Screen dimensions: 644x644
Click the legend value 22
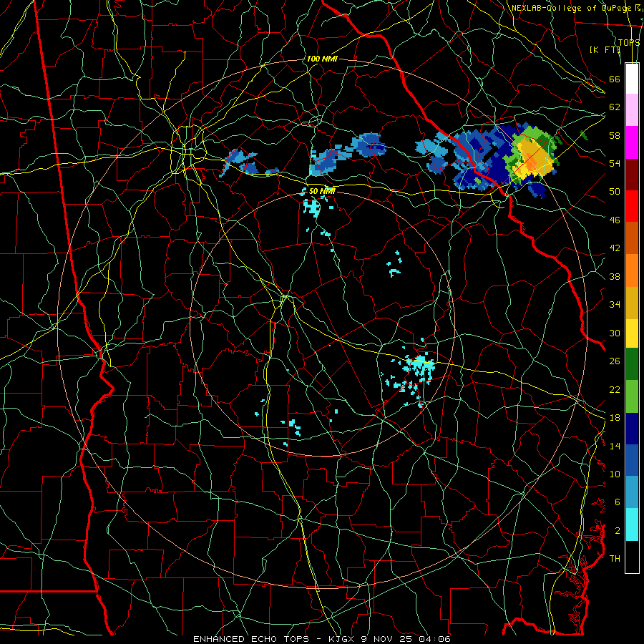click(x=615, y=389)
